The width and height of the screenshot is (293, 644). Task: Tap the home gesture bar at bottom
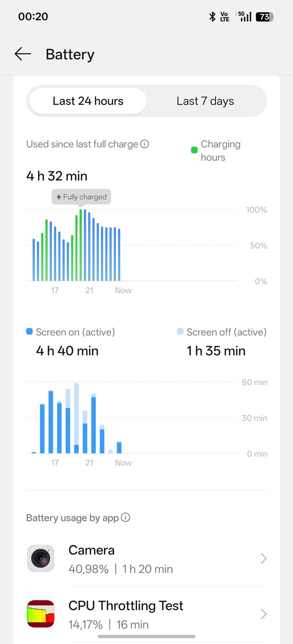tap(146, 636)
